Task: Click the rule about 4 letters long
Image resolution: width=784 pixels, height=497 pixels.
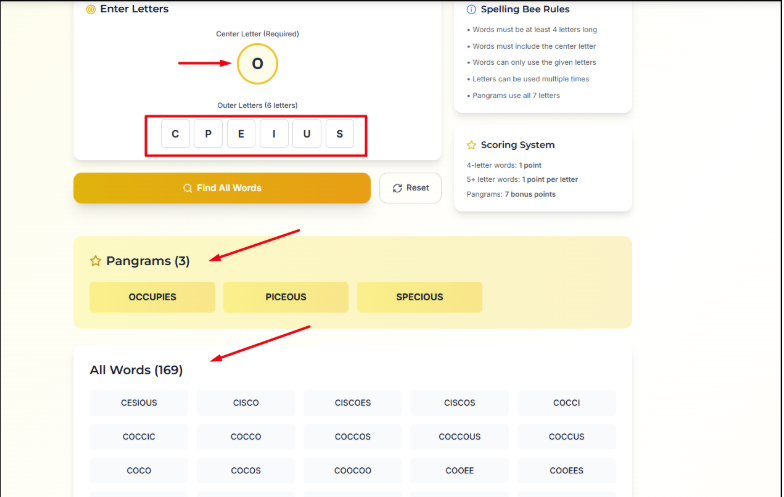Action: [534, 30]
